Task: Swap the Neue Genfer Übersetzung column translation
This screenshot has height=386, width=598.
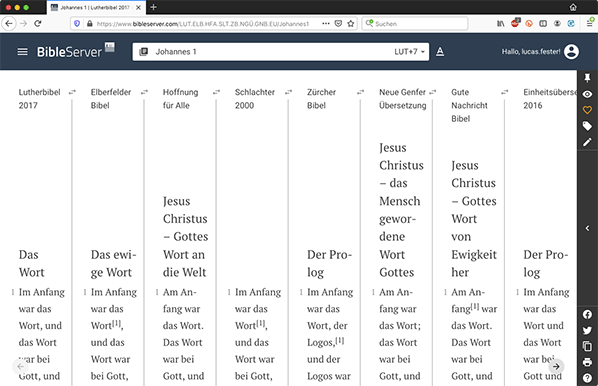Action: tap(432, 92)
